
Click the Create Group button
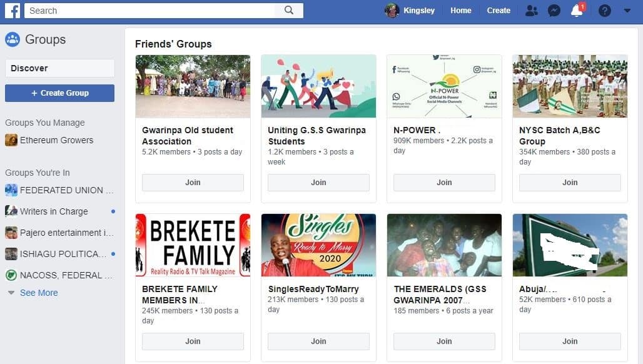(x=60, y=93)
